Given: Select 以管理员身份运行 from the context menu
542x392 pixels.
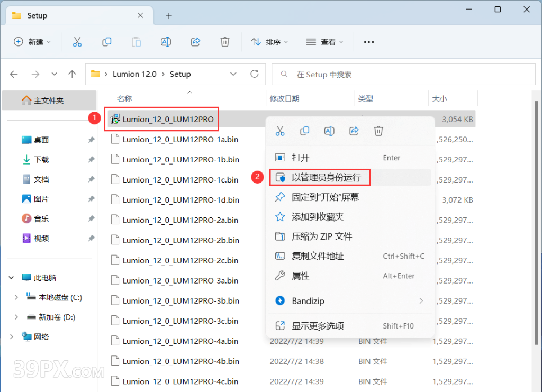Looking at the screenshot, I should (320, 177).
